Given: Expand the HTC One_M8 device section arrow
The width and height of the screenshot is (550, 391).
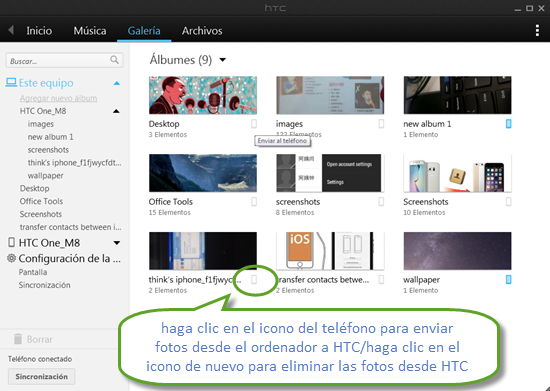Looking at the screenshot, I should pos(117,243).
